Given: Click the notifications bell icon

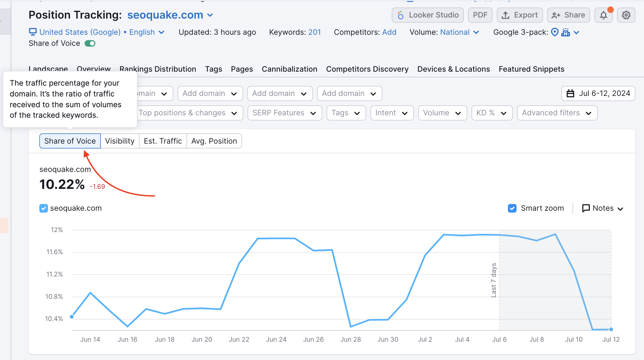Looking at the screenshot, I should point(603,15).
